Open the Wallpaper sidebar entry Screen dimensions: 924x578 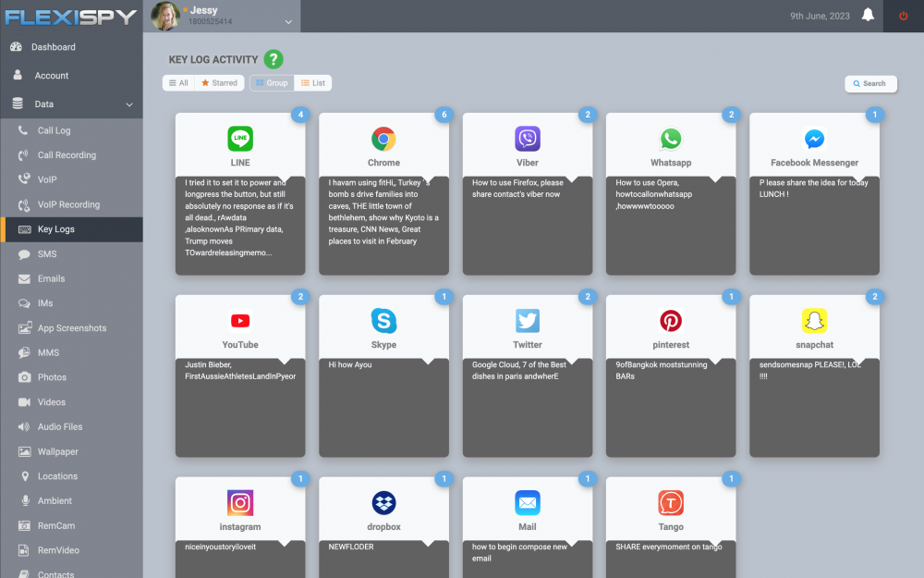point(71,451)
